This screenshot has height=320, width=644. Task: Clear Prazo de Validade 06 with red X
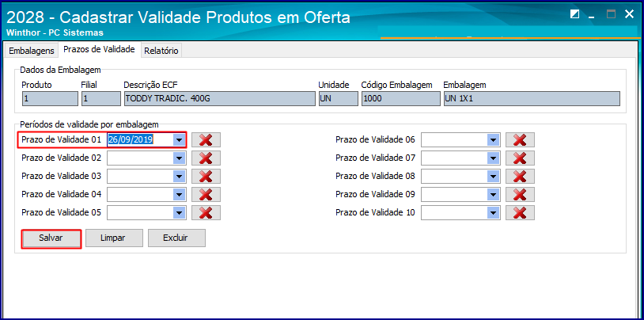pos(520,140)
